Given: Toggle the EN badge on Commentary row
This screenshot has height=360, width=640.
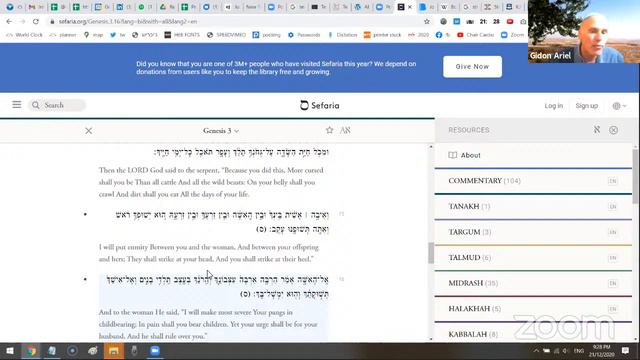Looking at the screenshot, I should [612, 181].
